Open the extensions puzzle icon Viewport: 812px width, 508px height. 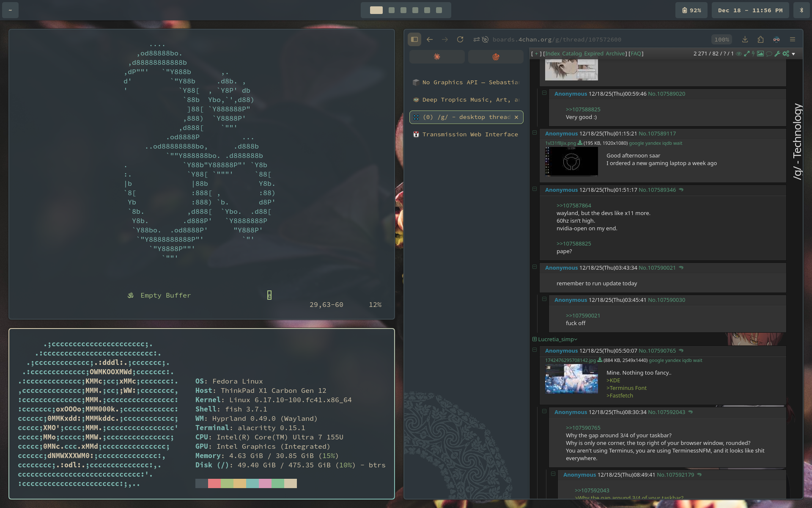click(x=760, y=39)
